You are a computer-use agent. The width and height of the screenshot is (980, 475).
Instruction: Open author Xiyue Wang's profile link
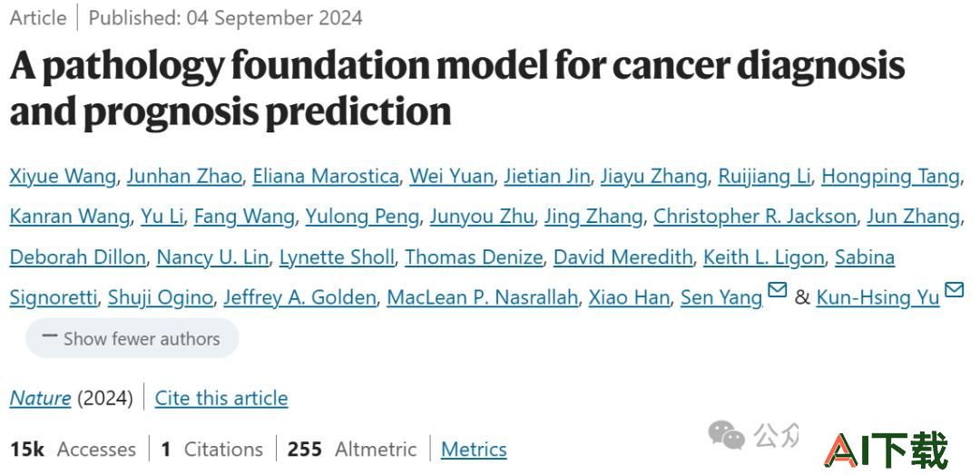63,177
